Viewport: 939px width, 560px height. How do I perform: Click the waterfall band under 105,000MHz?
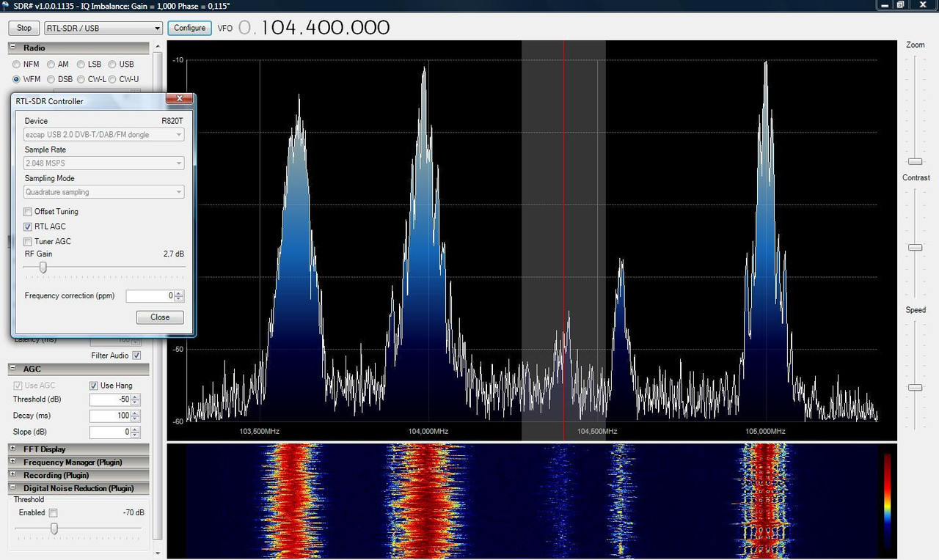point(764,500)
